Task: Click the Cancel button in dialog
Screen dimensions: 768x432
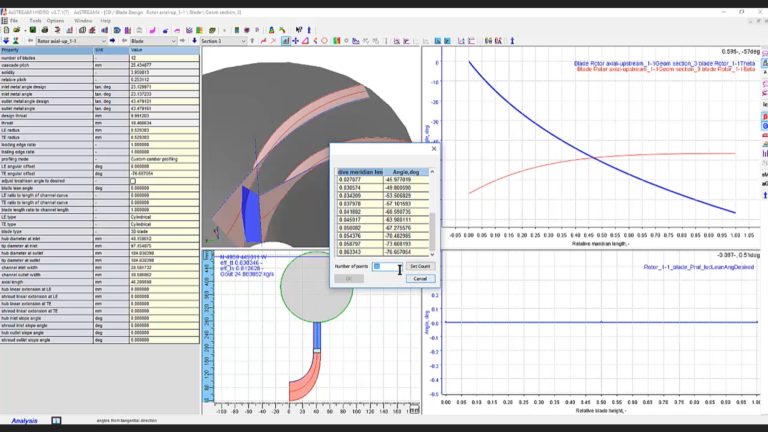Action: (420, 279)
